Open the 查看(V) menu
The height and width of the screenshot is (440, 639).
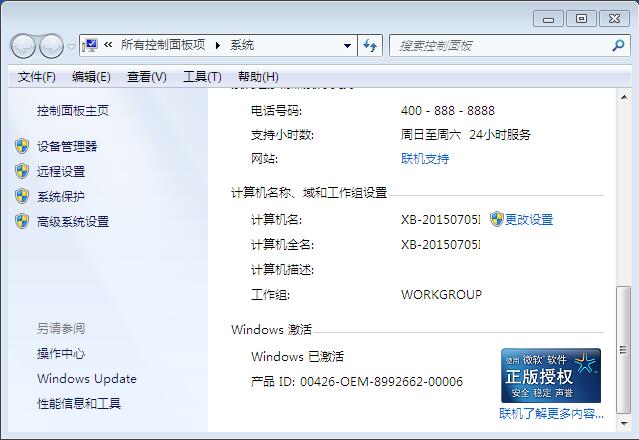point(147,77)
